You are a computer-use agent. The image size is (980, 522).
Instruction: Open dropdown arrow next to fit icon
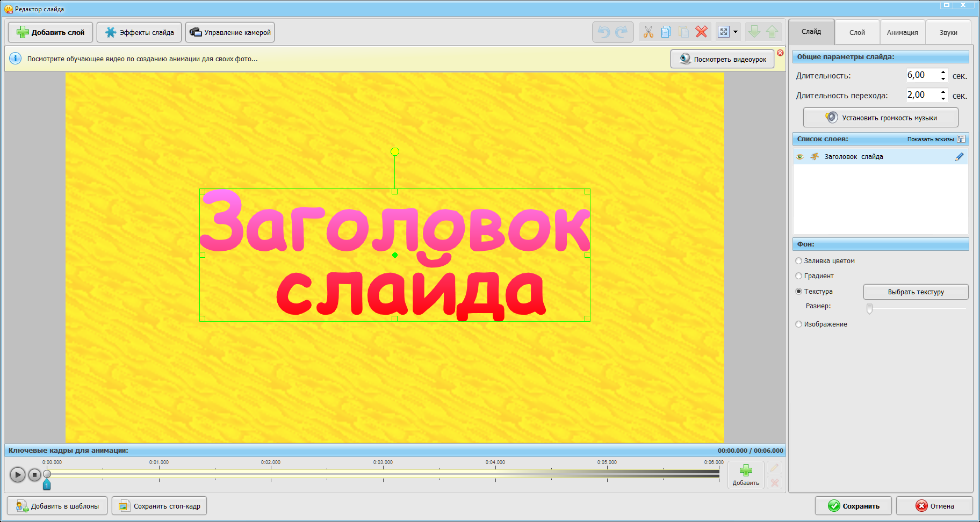click(x=736, y=32)
